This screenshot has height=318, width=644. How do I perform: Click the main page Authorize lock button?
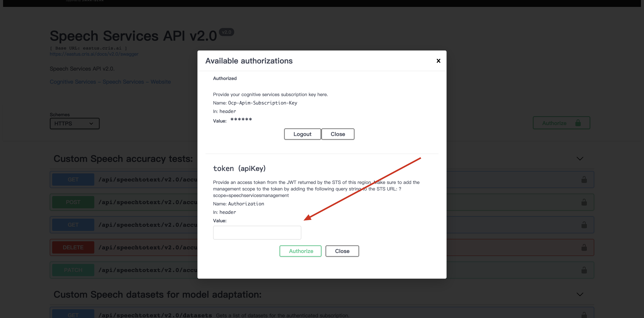click(561, 123)
